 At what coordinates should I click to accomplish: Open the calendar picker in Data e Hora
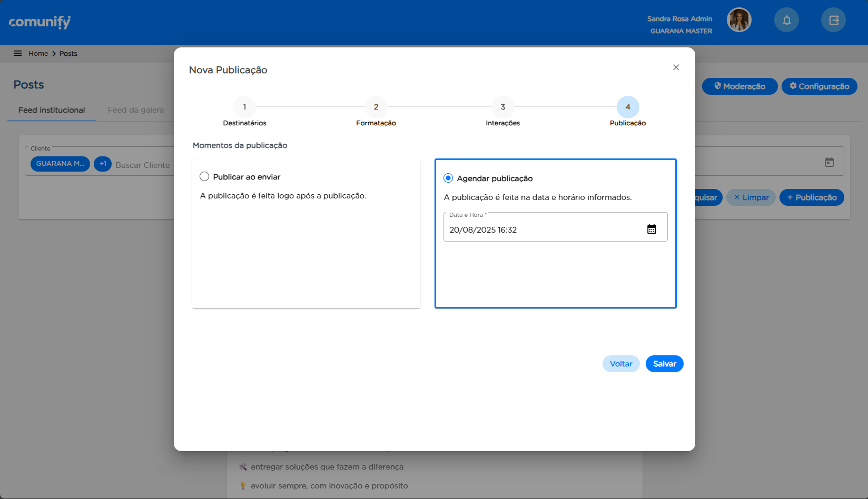(652, 229)
